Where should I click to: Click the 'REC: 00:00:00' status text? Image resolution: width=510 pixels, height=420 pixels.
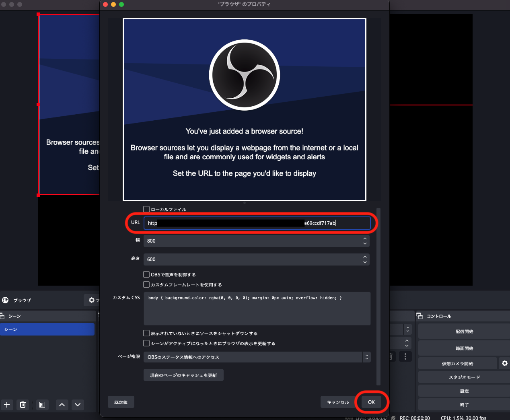click(x=415, y=418)
